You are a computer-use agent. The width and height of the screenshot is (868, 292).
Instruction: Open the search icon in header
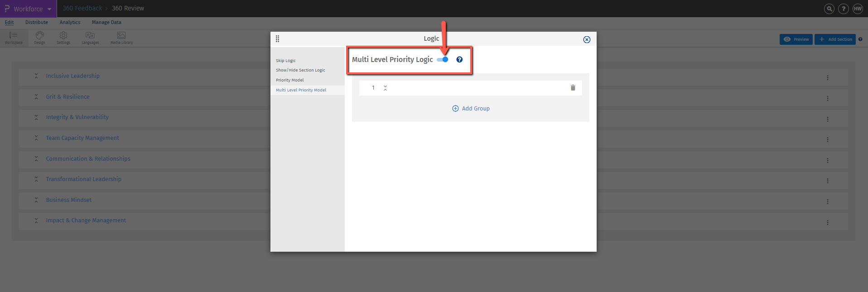click(829, 9)
